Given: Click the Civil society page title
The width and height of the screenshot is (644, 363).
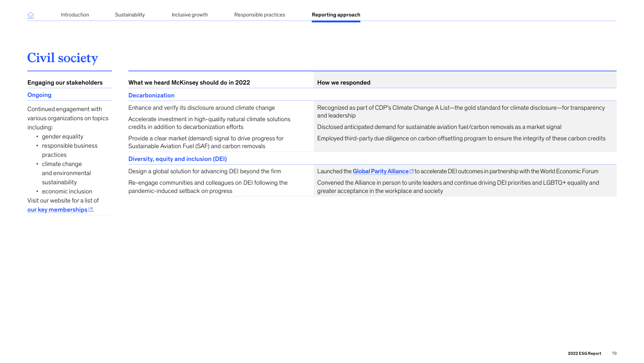Looking at the screenshot, I should coord(63,58).
